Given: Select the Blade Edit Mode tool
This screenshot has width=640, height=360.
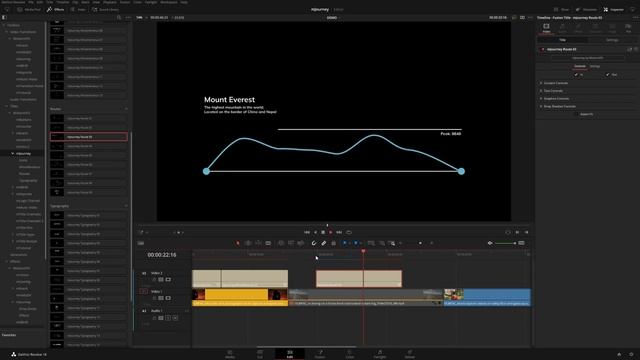Looking at the screenshot, I should (x=268, y=243).
